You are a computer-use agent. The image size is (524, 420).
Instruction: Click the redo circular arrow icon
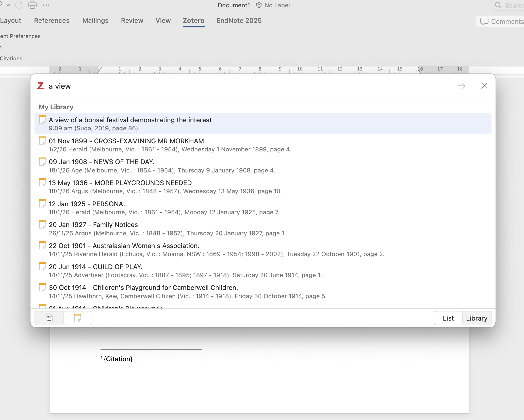[19, 5]
